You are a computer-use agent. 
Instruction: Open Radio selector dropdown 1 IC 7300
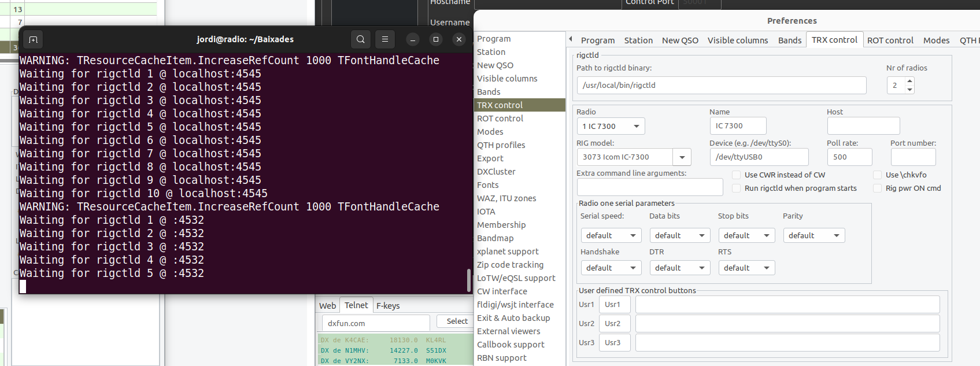click(x=611, y=126)
